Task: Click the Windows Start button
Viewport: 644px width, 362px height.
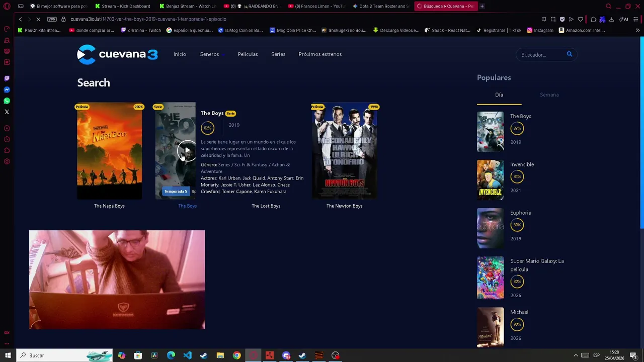Action: (8, 355)
